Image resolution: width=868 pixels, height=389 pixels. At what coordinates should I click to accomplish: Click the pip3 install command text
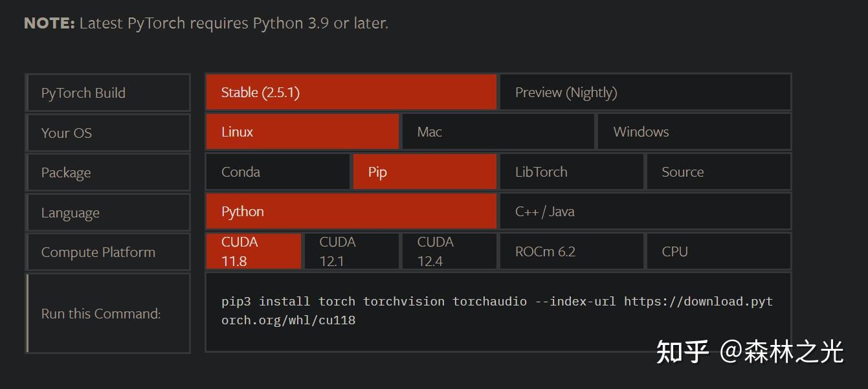click(x=497, y=311)
